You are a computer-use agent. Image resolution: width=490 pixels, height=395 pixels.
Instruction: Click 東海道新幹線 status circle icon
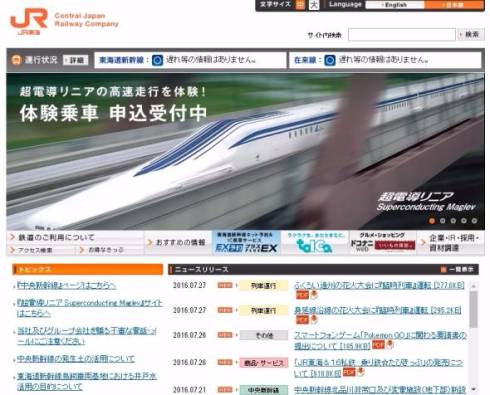pyautogui.click(x=157, y=60)
